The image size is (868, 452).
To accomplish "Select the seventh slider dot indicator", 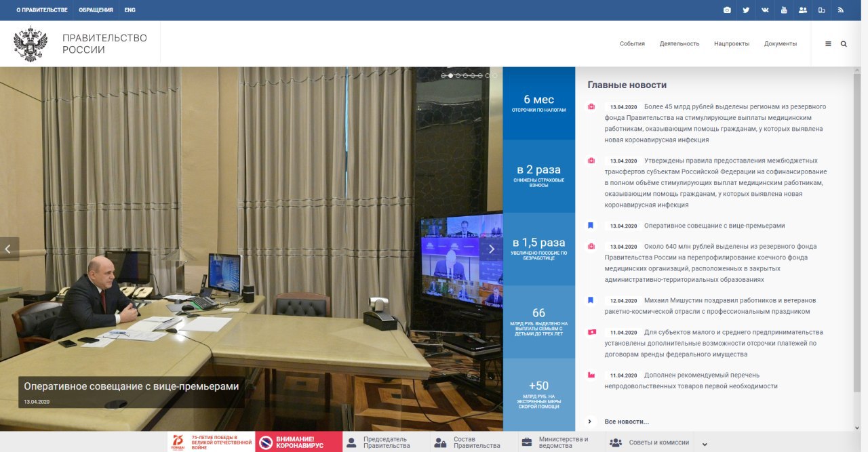I will pos(487,76).
